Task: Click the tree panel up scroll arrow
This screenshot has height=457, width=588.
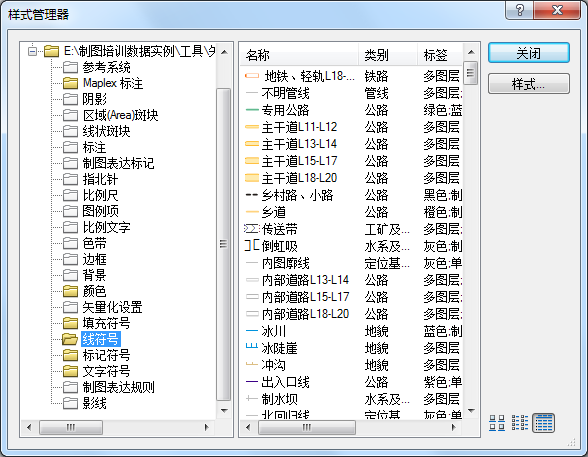Action: (x=224, y=52)
